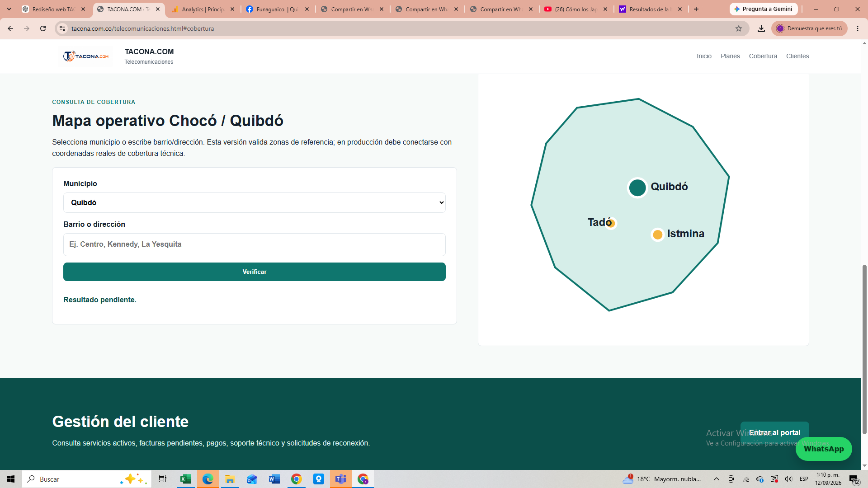This screenshot has width=868, height=488.
Task: Open the volume control in system tray
Action: pos(789,479)
